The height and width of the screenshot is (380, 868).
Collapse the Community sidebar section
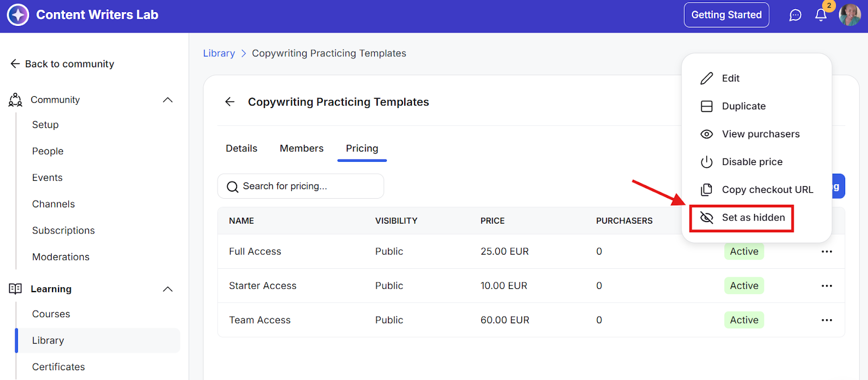click(x=168, y=100)
